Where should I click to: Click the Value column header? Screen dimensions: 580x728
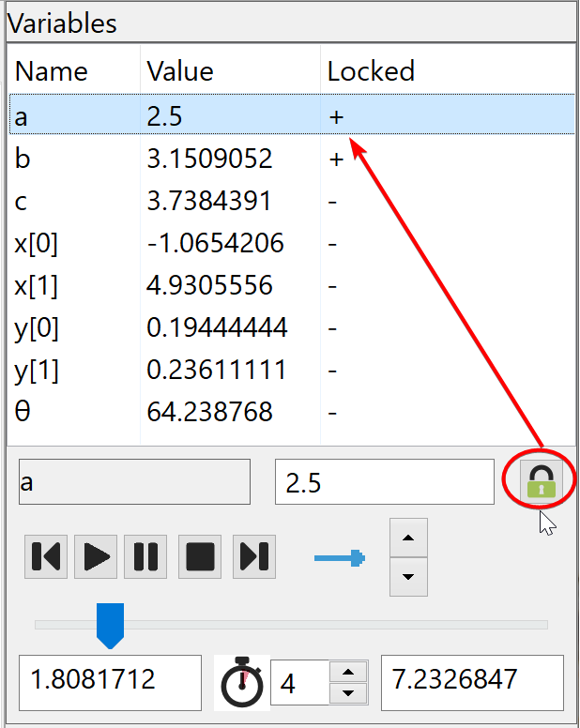180,72
